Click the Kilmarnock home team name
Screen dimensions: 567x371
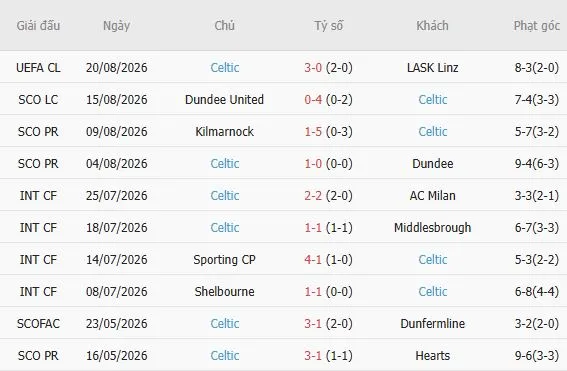tap(224, 132)
